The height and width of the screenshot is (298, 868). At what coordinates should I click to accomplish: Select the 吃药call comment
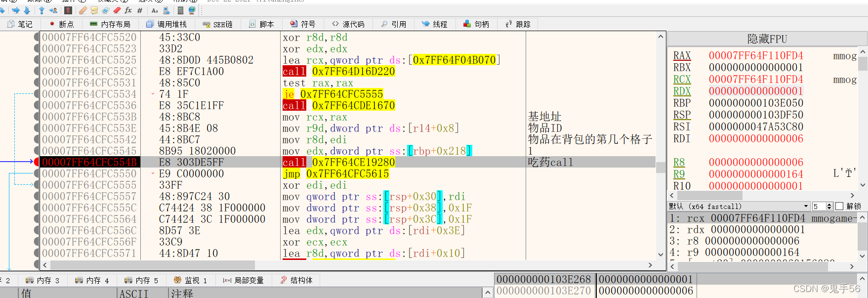click(x=550, y=162)
